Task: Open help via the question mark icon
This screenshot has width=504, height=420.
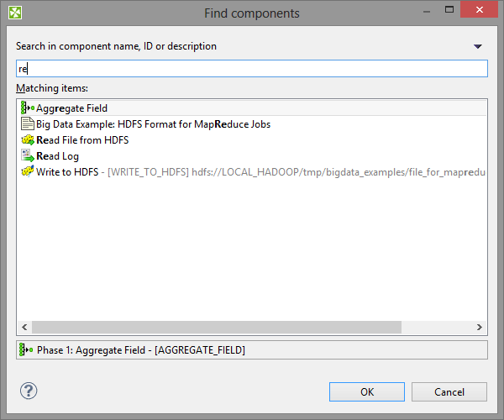Action: click(29, 391)
